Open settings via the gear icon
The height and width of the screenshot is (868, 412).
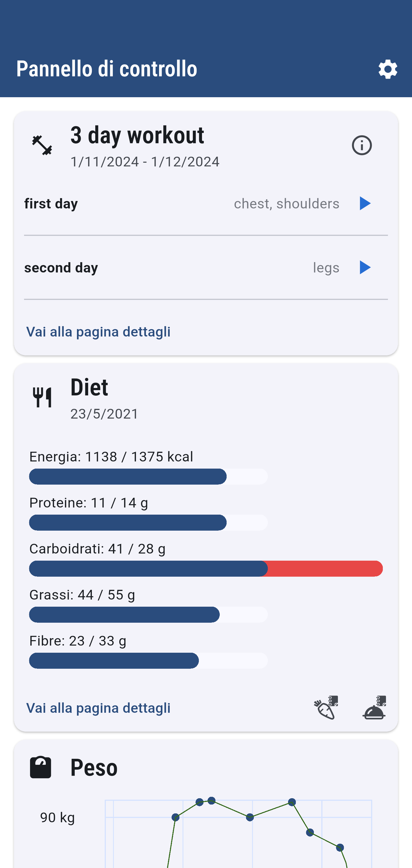[x=388, y=69]
